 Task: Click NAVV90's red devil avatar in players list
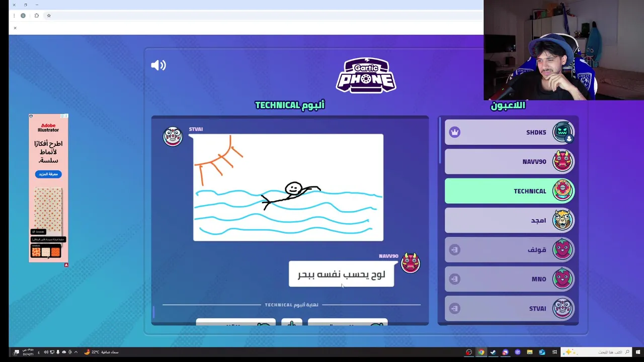click(x=562, y=161)
